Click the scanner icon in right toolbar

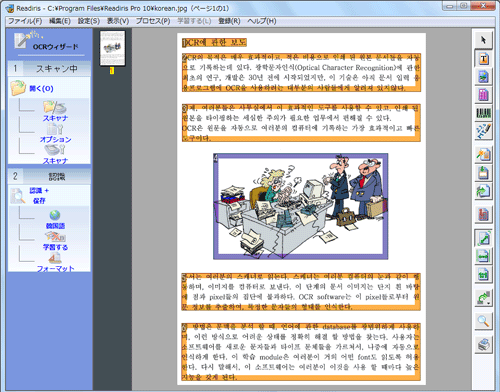coord(483,344)
